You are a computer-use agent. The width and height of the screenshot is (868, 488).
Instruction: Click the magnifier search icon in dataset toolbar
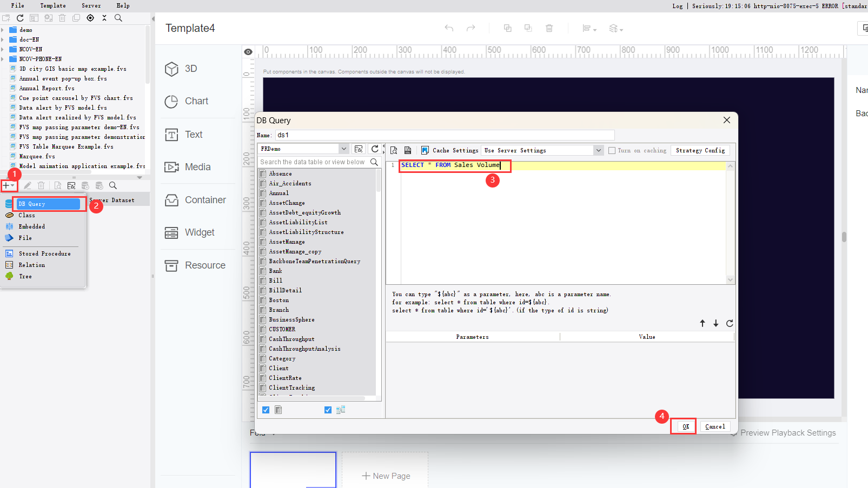pos(112,185)
